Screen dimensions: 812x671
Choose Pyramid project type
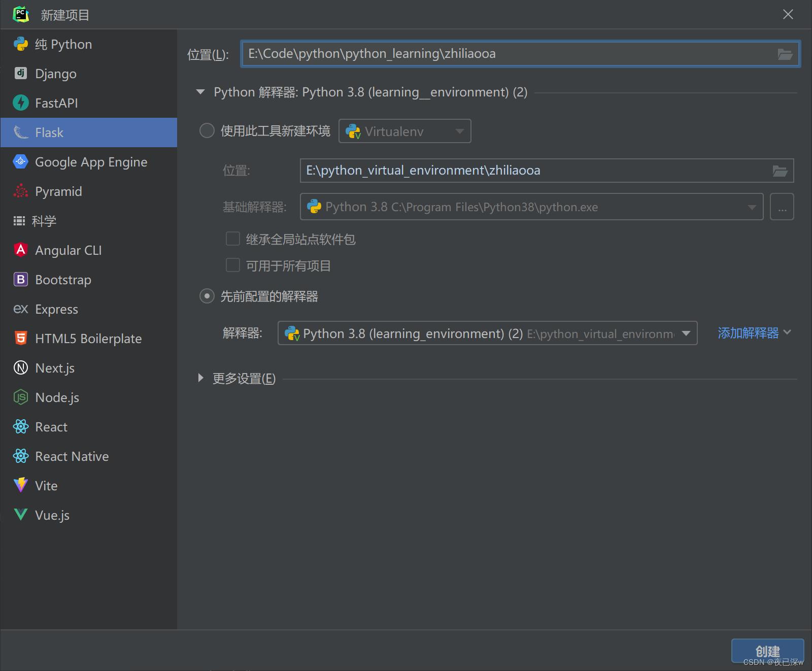pos(89,191)
